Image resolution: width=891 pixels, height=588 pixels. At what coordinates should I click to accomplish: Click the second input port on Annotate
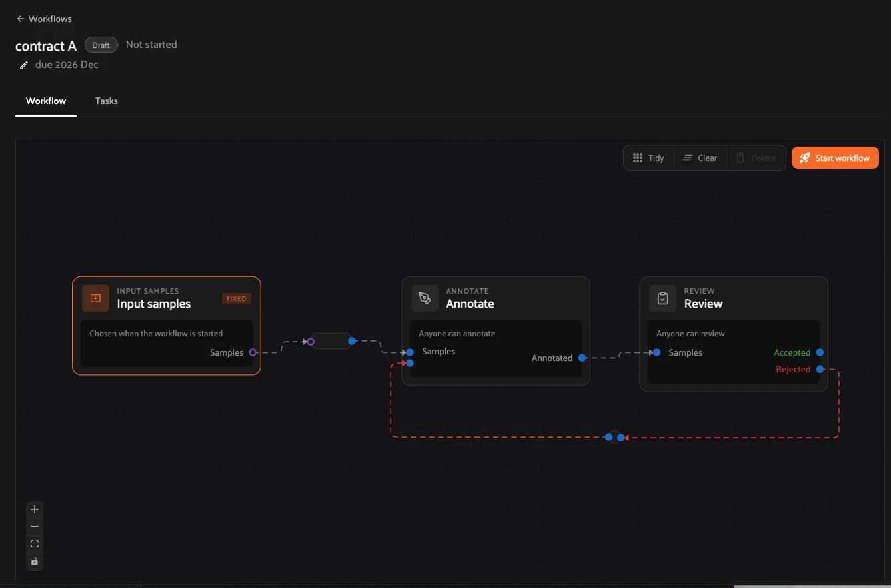coord(410,363)
